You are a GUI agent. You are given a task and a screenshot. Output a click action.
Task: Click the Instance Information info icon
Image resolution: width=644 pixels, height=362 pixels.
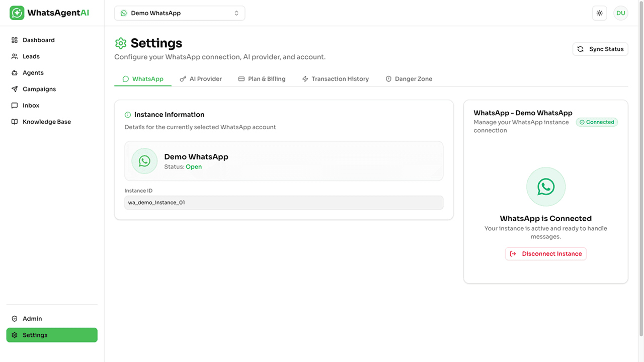pos(128,115)
